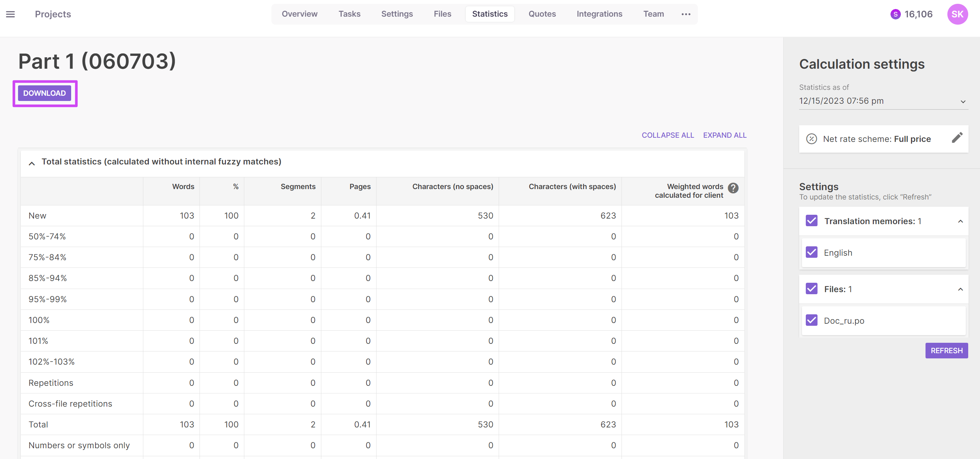980x459 pixels.
Task: Select the 50%-74% row label
Action: click(x=47, y=237)
